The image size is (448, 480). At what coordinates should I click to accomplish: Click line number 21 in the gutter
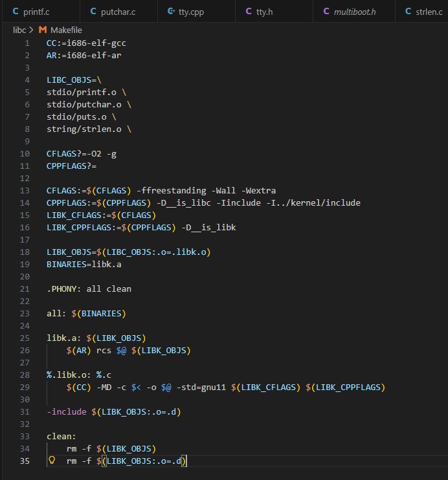25,289
